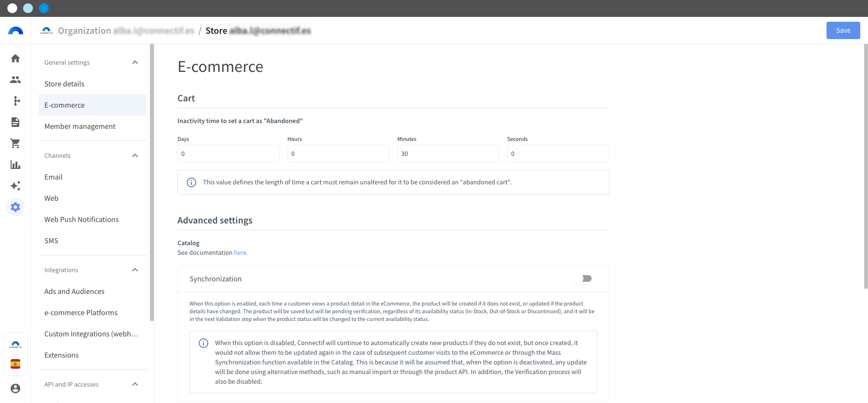868x403 pixels.
Task: Open the Contacts people icon
Action: tap(15, 80)
